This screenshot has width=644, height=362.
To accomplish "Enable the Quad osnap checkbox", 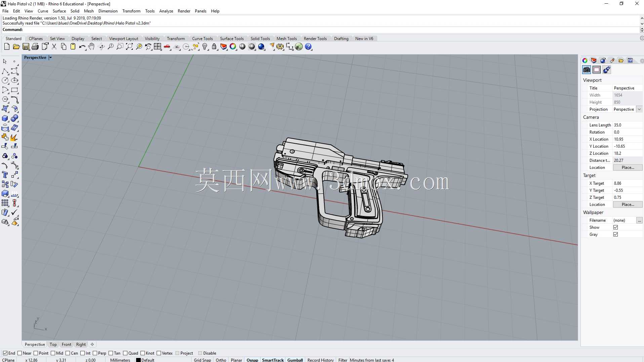I will pos(125,353).
